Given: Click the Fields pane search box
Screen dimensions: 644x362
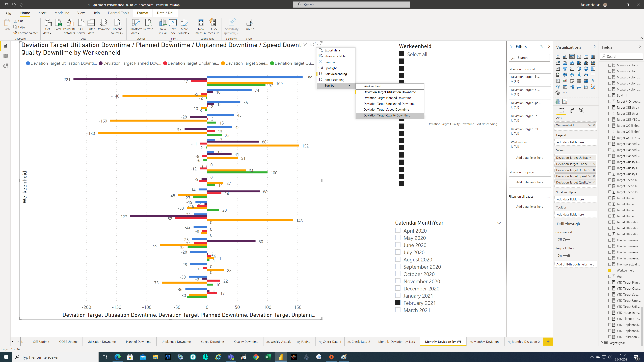Looking at the screenshot, I should [621, 56].
